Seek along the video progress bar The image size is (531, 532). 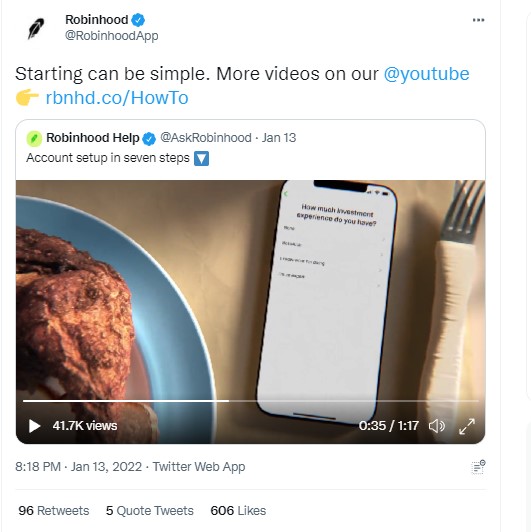250,401
